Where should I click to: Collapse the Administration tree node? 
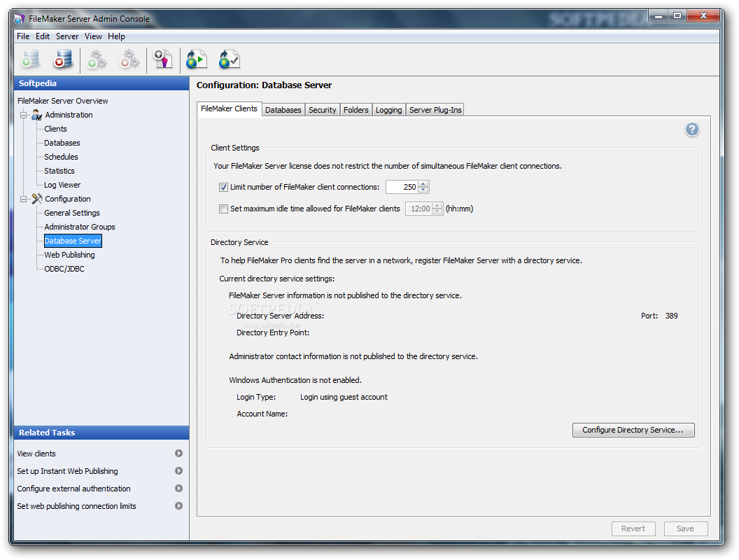pos(23,115)
